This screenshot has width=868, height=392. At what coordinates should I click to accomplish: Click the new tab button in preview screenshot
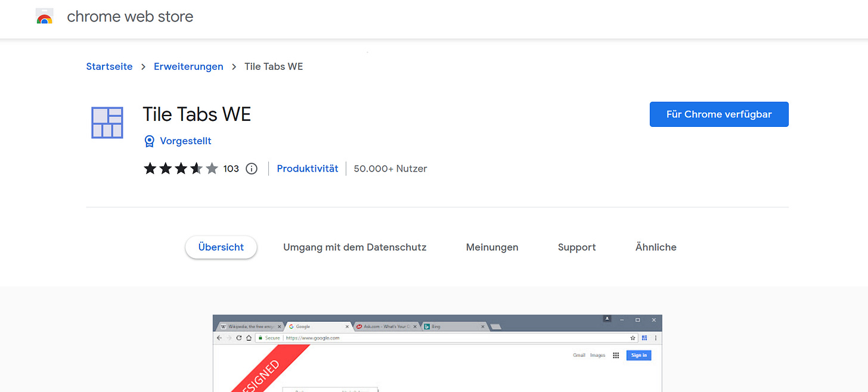point(495,326)
